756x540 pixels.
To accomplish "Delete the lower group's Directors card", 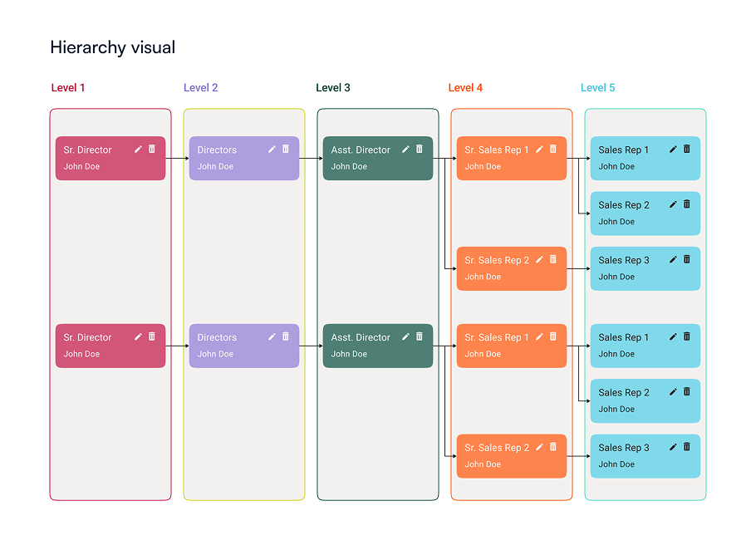I will click(x=286, y=336).
